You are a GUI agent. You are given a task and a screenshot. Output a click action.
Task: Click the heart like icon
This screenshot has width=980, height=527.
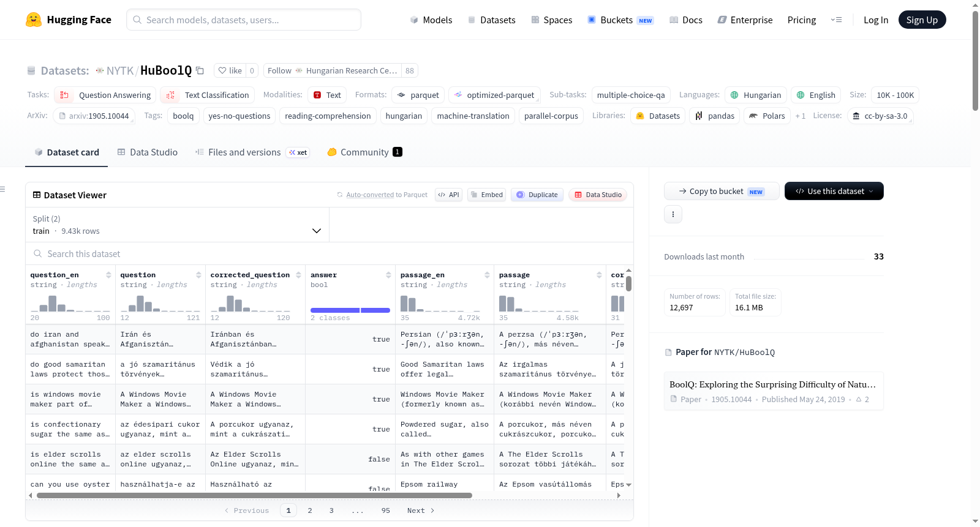click(x=223, y=70)
